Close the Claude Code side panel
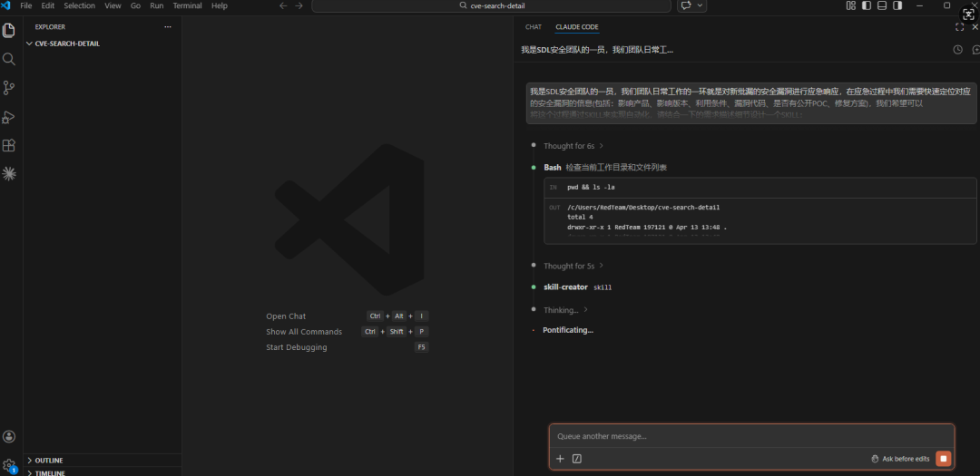Image resolution: width=980 pixels, height=476 pixels. (975, 27)
